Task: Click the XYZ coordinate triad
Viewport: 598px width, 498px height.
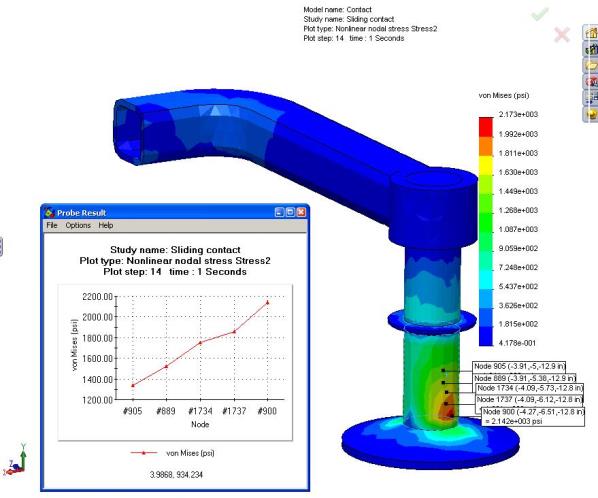Action: tap(16, 460)
